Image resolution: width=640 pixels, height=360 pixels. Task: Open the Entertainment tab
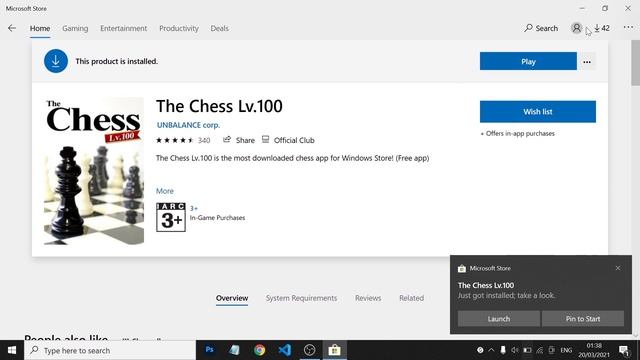[124, 28]
